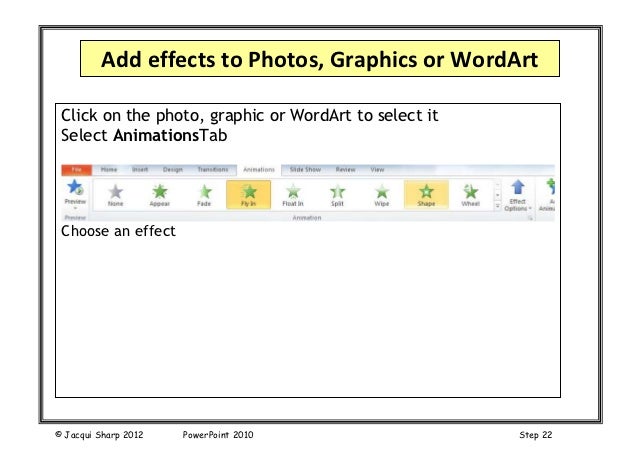
Task: Apply the Appear animation effect
Action: coord(160,195)
